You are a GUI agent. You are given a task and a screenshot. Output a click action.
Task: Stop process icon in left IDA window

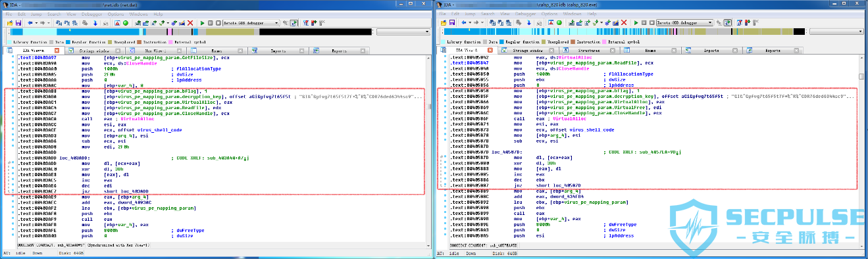click(x=218, y=23)
